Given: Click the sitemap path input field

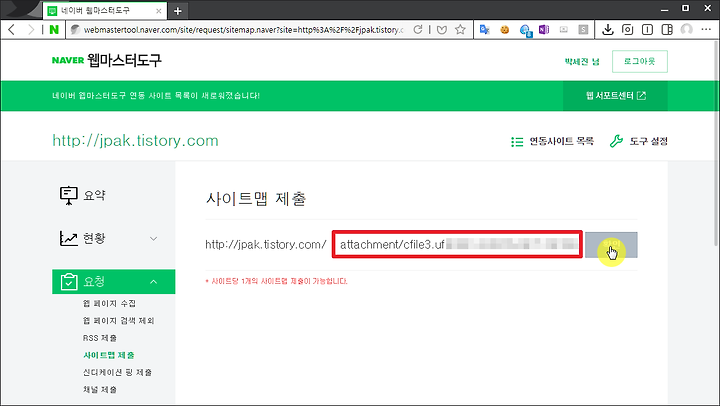Looking at the screenshot, I should click(x=457, y=244).
